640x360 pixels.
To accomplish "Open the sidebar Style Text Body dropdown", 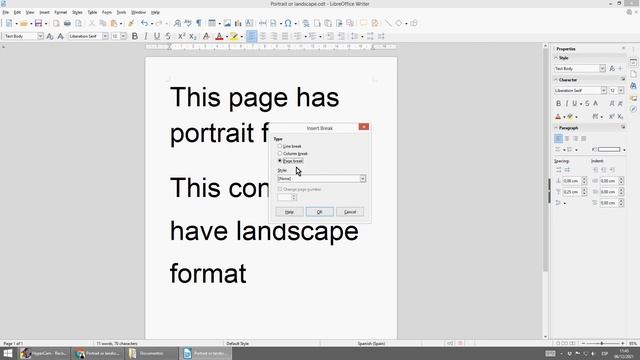I will (x=602, y=69).
